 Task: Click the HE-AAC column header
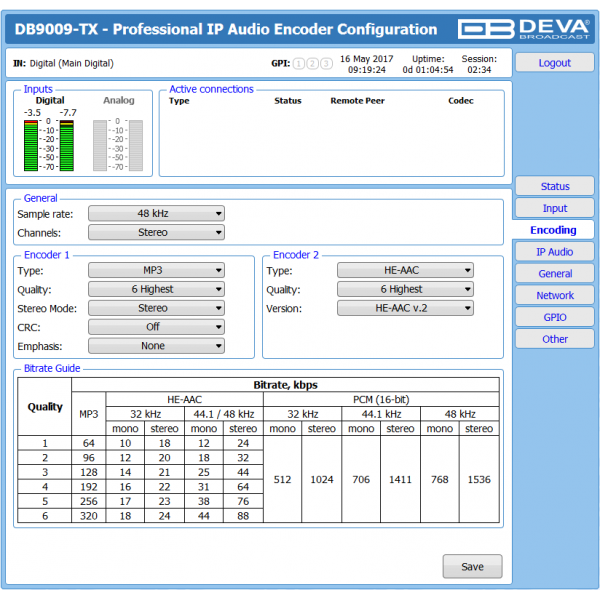tap(184, 399)
